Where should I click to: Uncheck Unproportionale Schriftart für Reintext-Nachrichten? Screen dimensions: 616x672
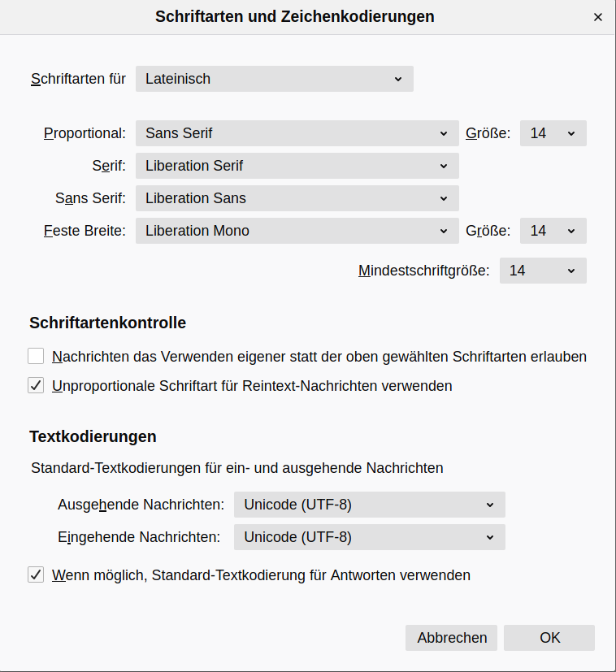[36, 386]
